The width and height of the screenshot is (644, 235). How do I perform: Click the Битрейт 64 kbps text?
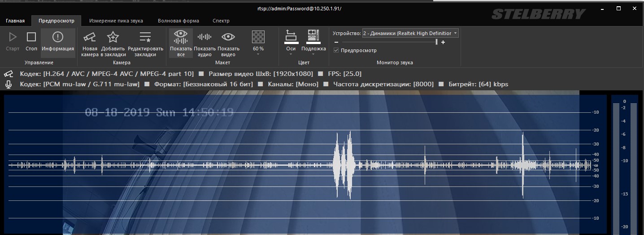(x=478, y=84)
